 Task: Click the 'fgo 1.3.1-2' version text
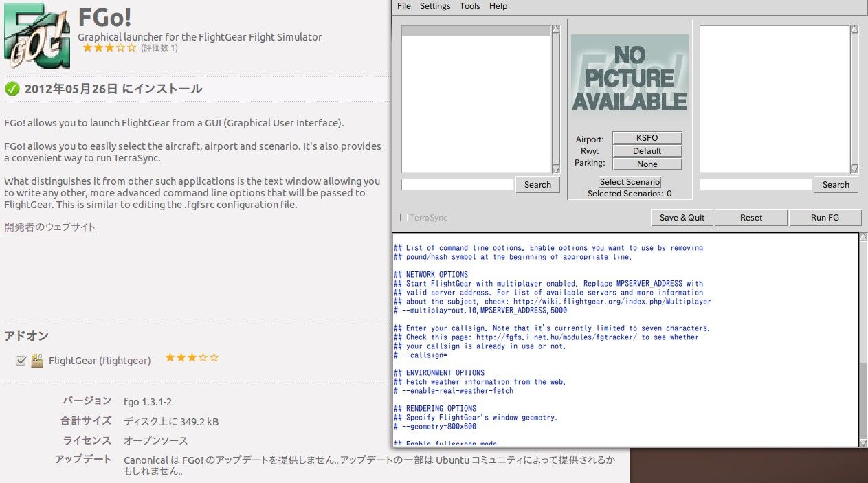coord(148,402)
